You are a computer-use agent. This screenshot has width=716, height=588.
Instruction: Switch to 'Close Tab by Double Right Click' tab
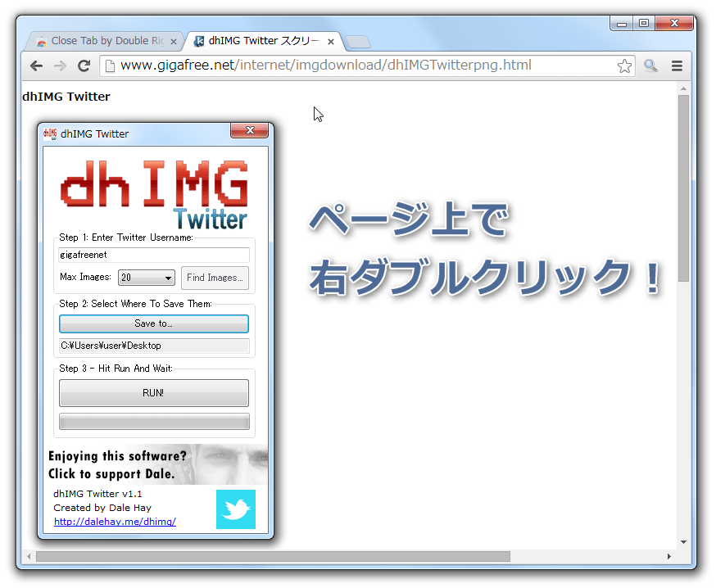pos(105,41)
